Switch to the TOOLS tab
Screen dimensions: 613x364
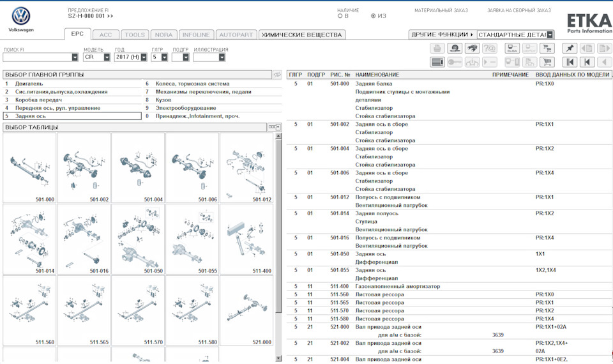click(135, 34)
